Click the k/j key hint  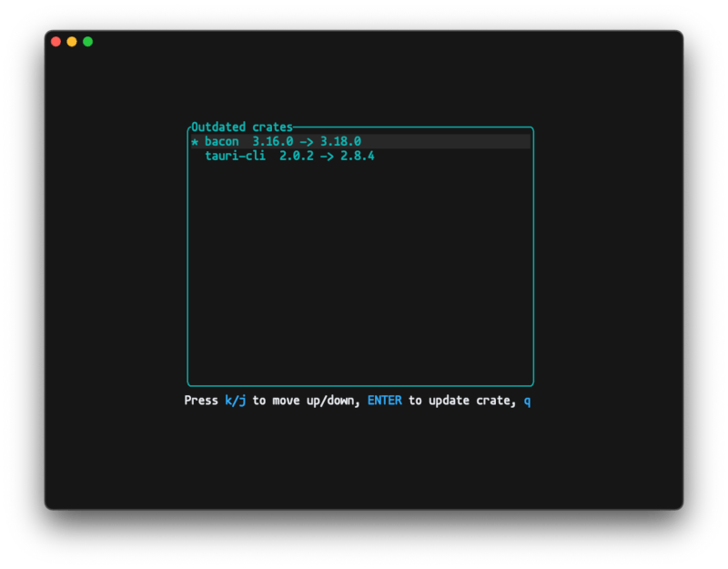click(x=236, y=401)
